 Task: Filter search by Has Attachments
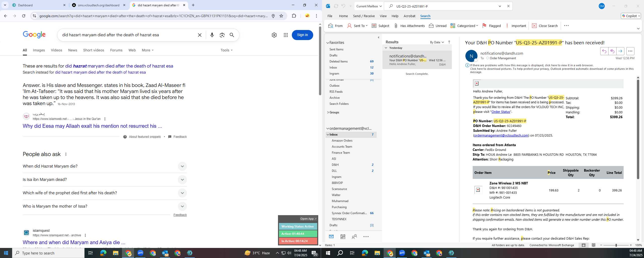coord(409,26)
